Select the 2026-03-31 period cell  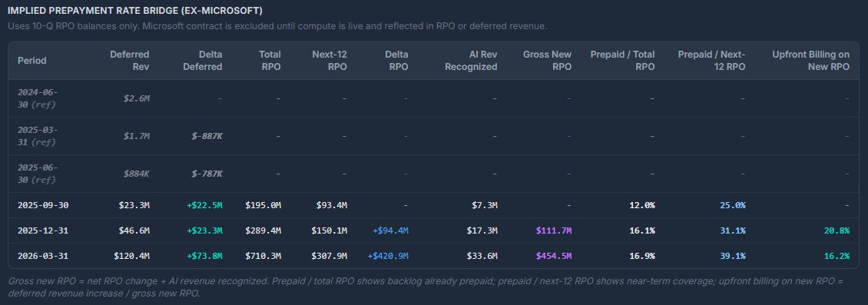[x=43, y=256]
